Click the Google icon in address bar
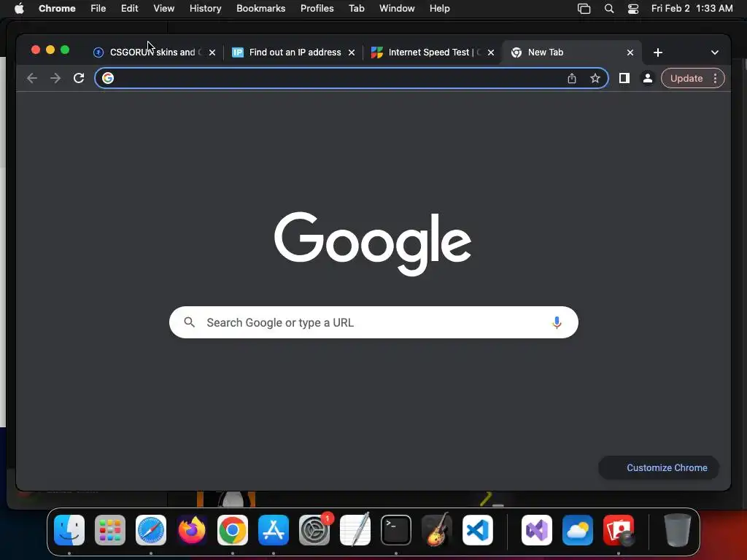 click(108, 78)
